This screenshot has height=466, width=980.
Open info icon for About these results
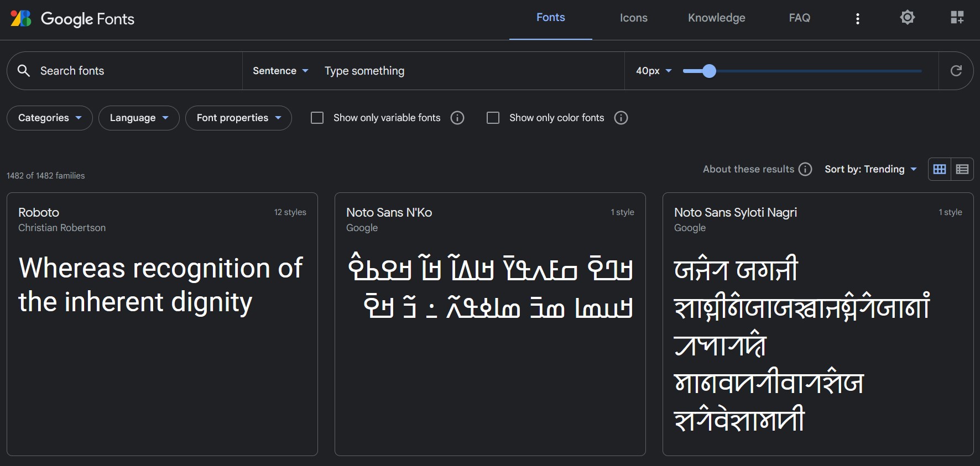coord(805,169)
